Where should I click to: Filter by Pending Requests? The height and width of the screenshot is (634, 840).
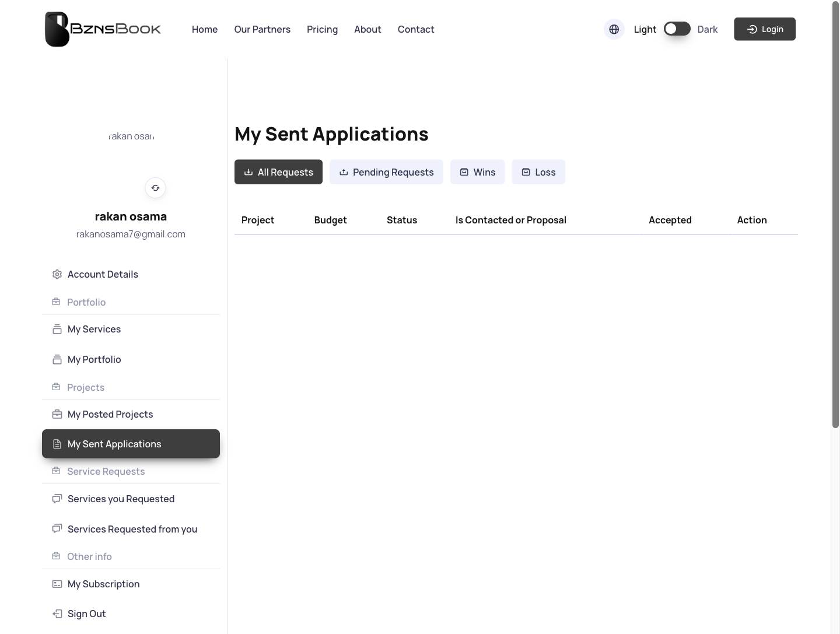pyautogui.click(x=386, y=172)
